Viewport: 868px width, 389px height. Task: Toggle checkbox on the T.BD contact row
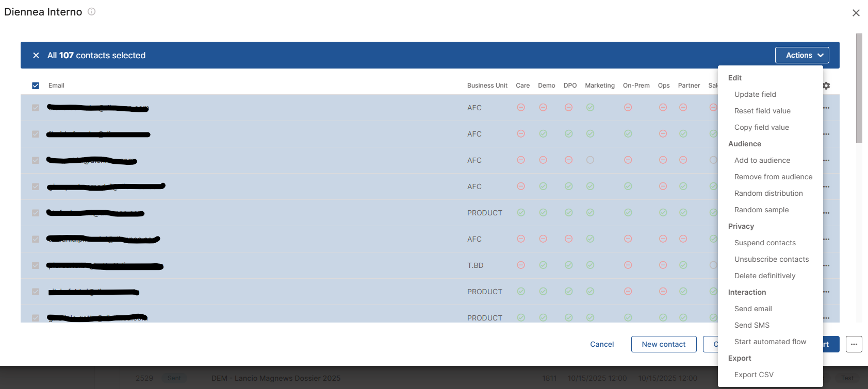click(36, 265)
